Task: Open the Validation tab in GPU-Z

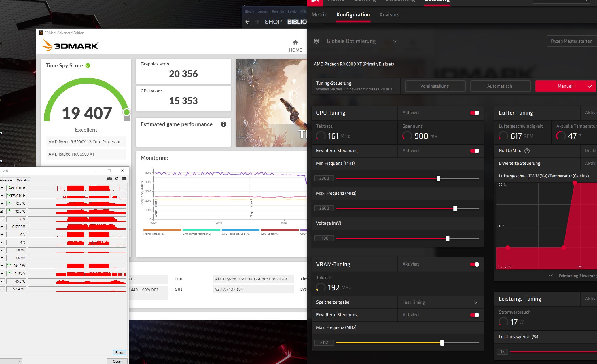Action: [23, 180]
